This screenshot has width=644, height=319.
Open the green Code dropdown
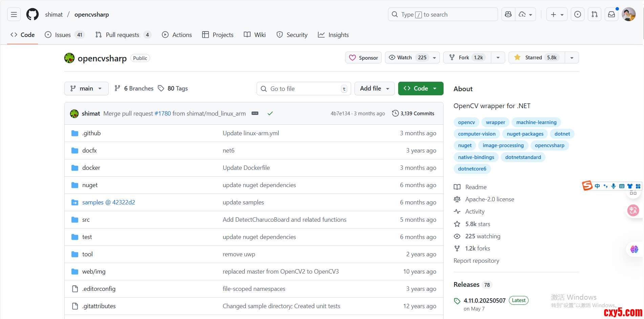(421, 88)
